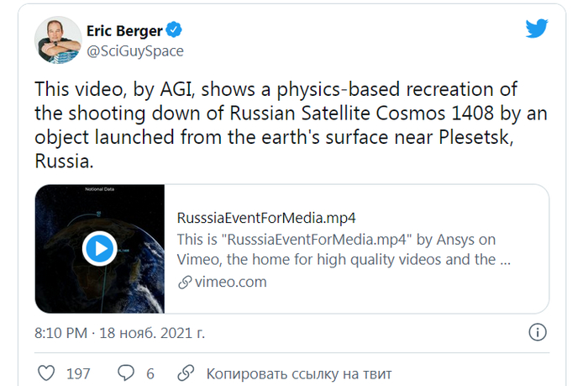
Task: Play the RusssiaEventForMedia video
Action: [x=100, y=248]
